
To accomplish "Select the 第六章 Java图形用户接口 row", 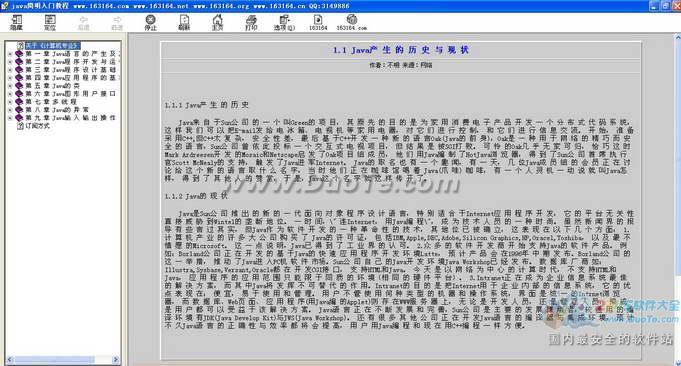I will (x=70, y=94).
